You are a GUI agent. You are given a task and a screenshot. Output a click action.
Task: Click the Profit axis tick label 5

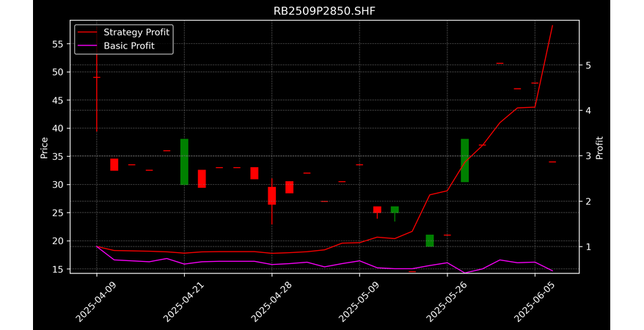pos(588,65)
